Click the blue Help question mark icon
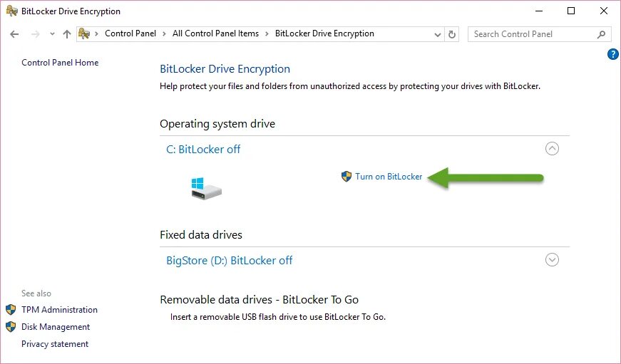Screen dimensions: 621x364 (x=613, y=54)
